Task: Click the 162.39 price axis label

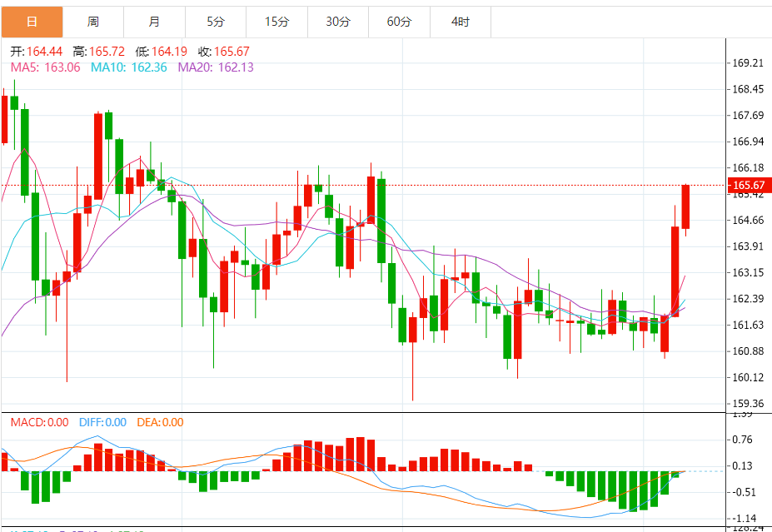Action: (x=749, y=299)
